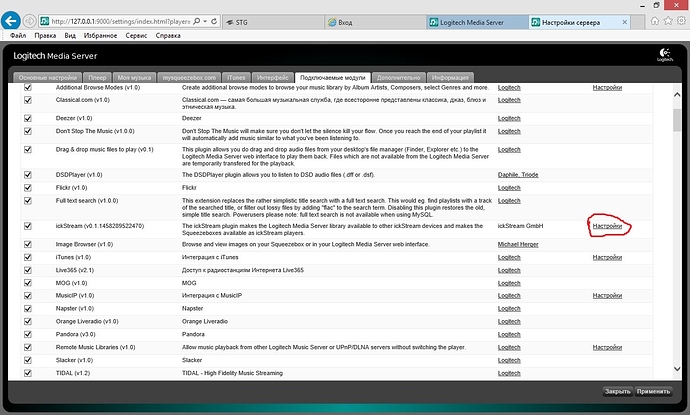Click the Logitech logo in header
The height and width of the screenshot is (415, 690).
coord(665,55)
